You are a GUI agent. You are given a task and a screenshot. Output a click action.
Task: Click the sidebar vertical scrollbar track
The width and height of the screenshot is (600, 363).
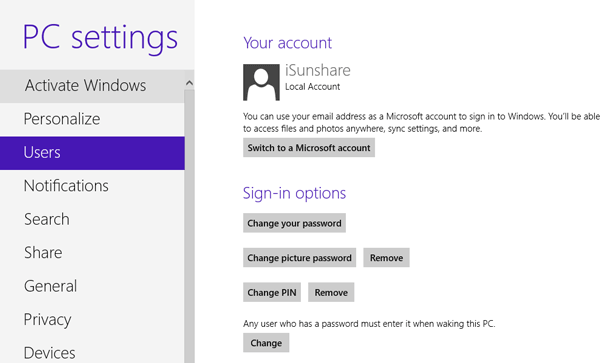[189, 226]
